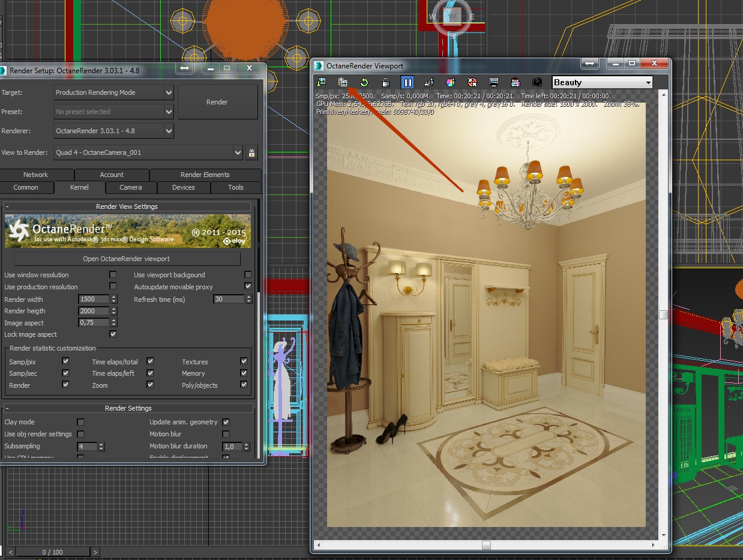This screenshot has height=560, width=743.
Task: Pause rendering with the blue pause button
Action: click(408, 82)
